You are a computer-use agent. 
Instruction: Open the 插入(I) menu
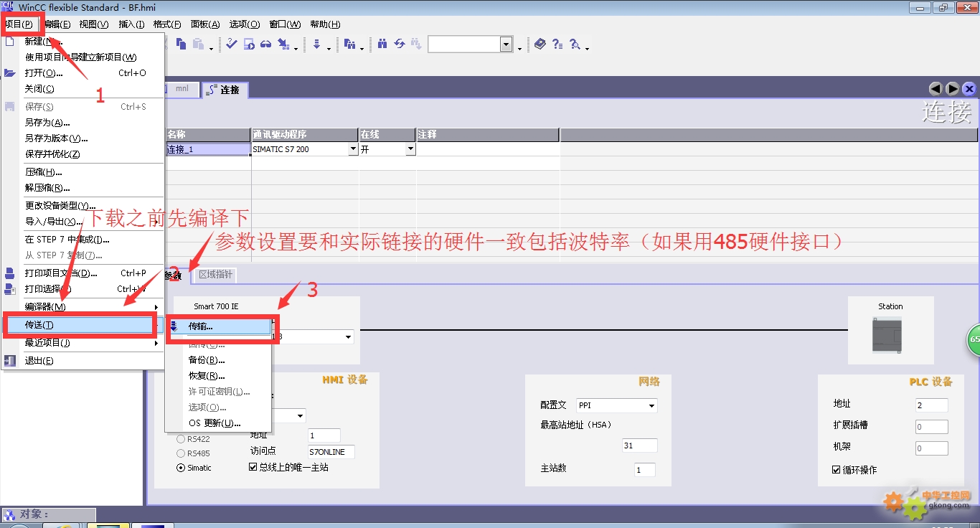click(131, 24)
